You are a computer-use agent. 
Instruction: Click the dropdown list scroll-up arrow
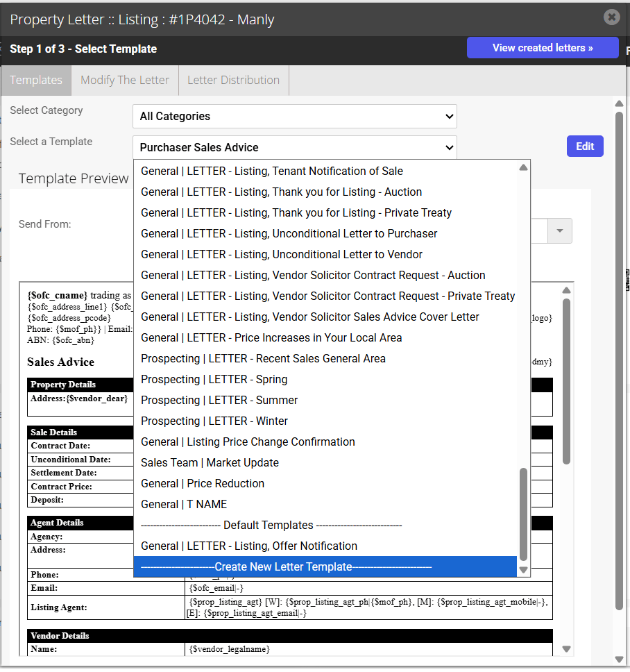tap(523, 167)
